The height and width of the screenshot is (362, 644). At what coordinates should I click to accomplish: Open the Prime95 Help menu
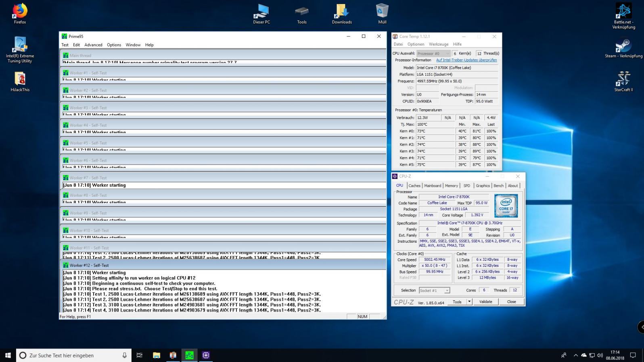click(149, 45)
